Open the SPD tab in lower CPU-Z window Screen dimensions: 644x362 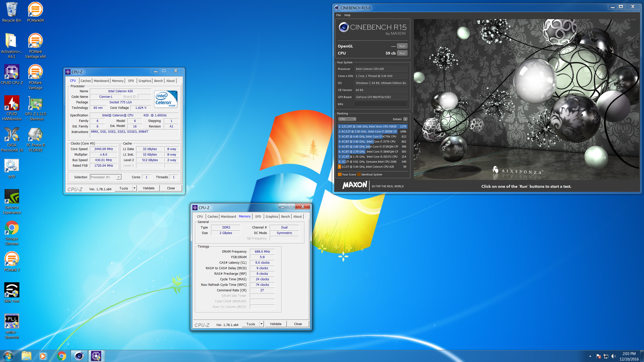coord(258,216)
